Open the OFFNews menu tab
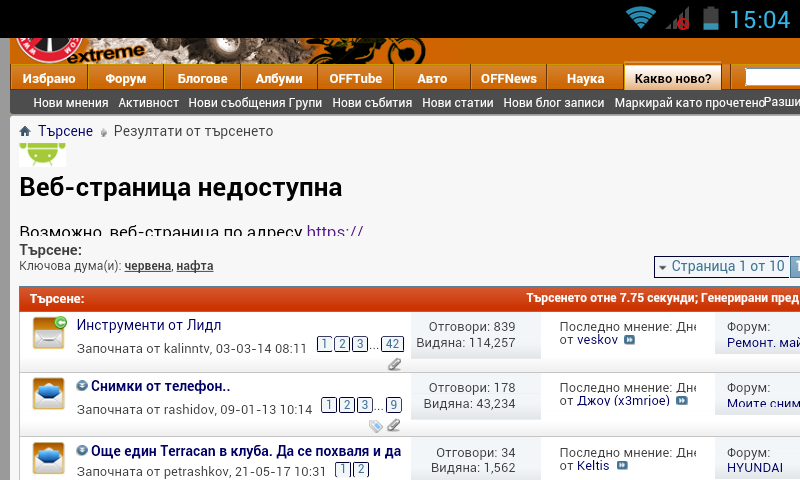Image resolution: width=800 pixels, height=480 pixels. click(x=509, y=78)
